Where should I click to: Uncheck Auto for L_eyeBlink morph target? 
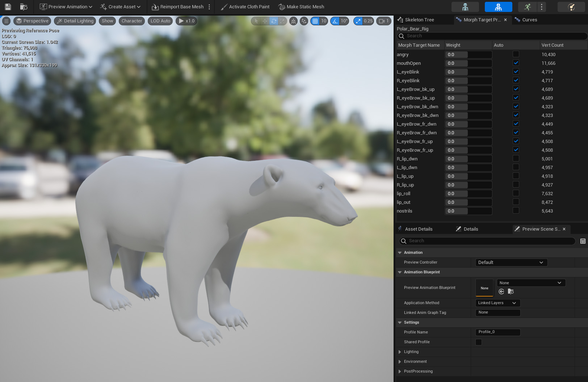point(516,72)
